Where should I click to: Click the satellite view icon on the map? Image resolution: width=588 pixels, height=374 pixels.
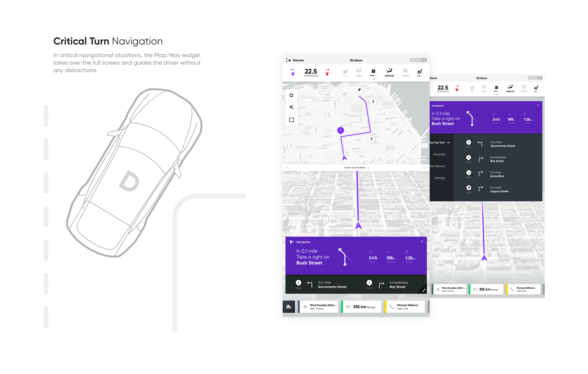(291, 107)
